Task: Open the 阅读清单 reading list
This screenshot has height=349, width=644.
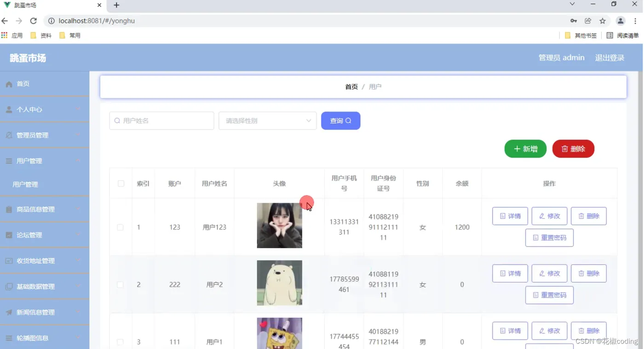Action: (x=623, y=35)
